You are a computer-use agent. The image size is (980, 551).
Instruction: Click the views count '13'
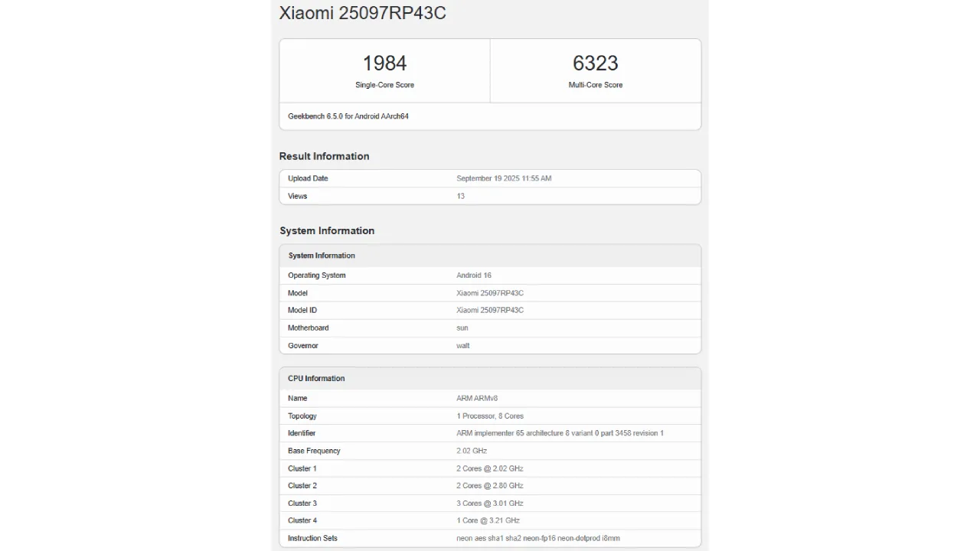(460, 196)
